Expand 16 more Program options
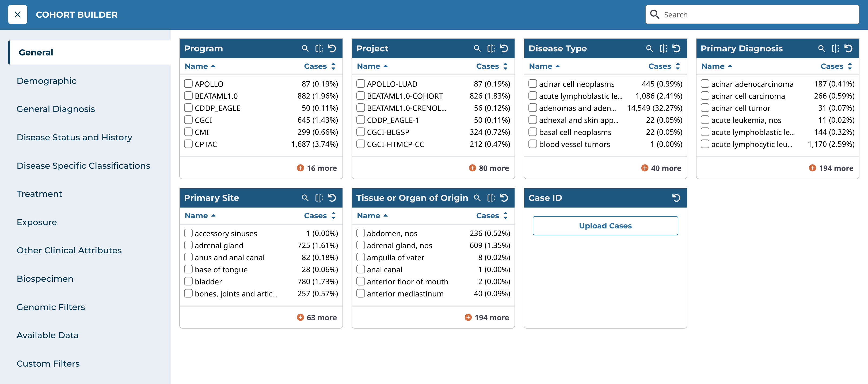868x384 pixels. pyautogui.click(x=317, y=168)
